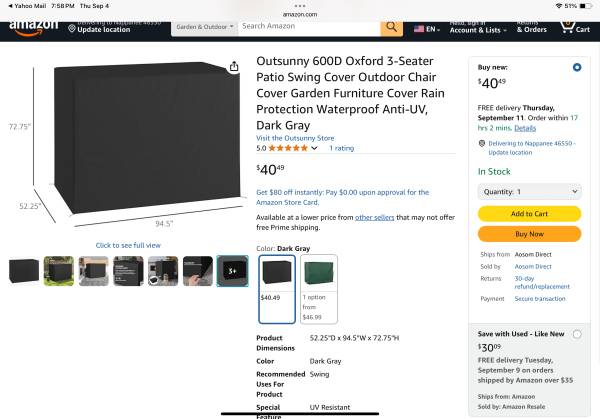Image resolution: width=600 pixels, height=419 pixels.
Task: Click the Add to Cart button
Action: pos(530,214)
